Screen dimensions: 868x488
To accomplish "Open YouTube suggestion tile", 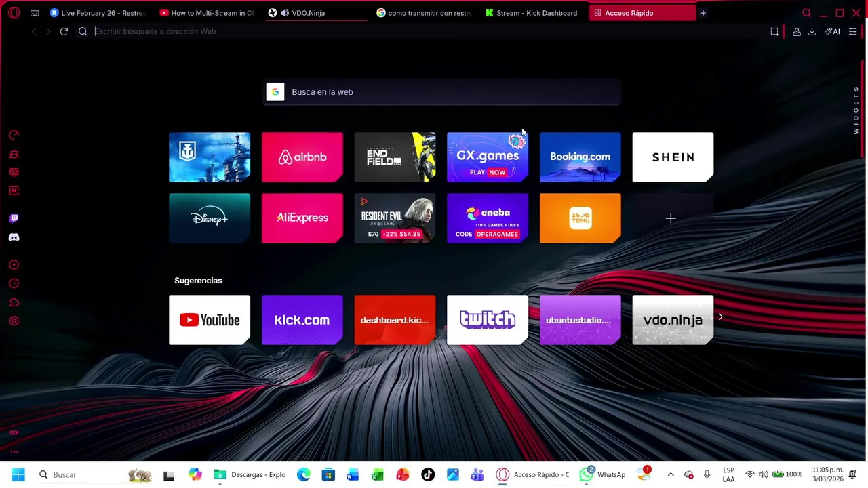I will pos(210,320).
